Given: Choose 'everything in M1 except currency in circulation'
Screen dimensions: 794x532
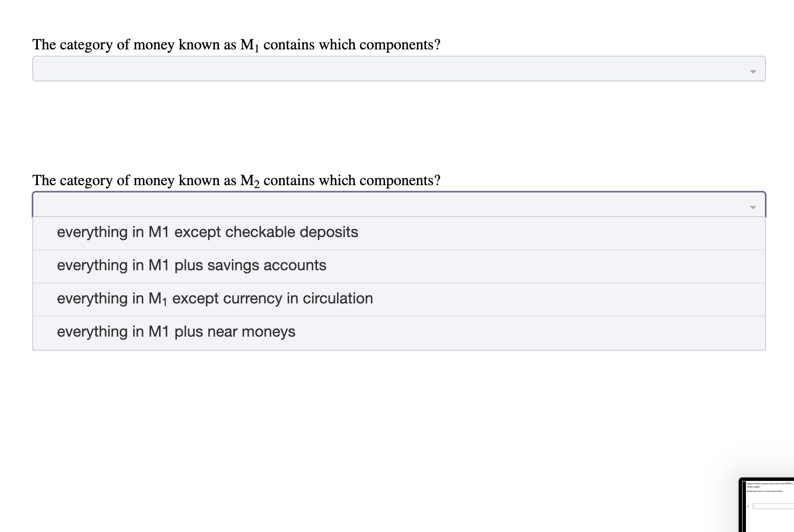Looking at the screenshot, I should click(x=214, y=298).
